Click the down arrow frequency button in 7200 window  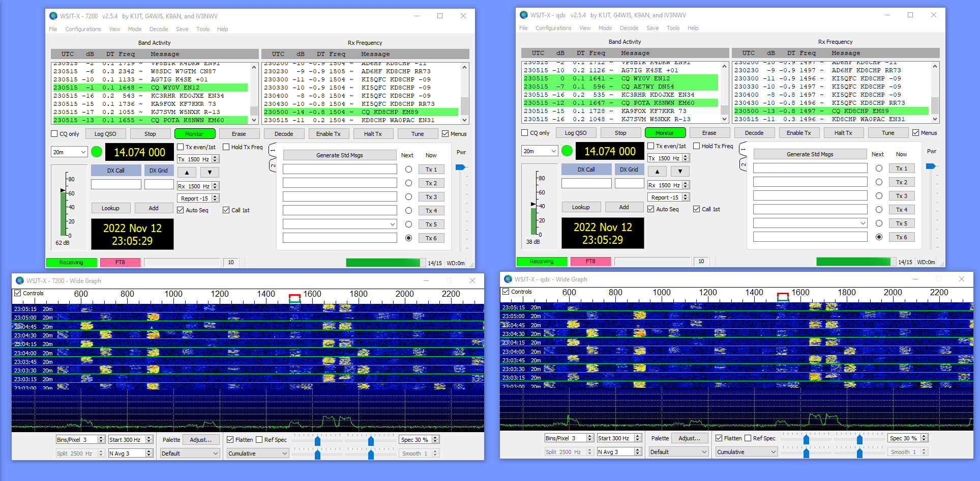tap(210, 172)
